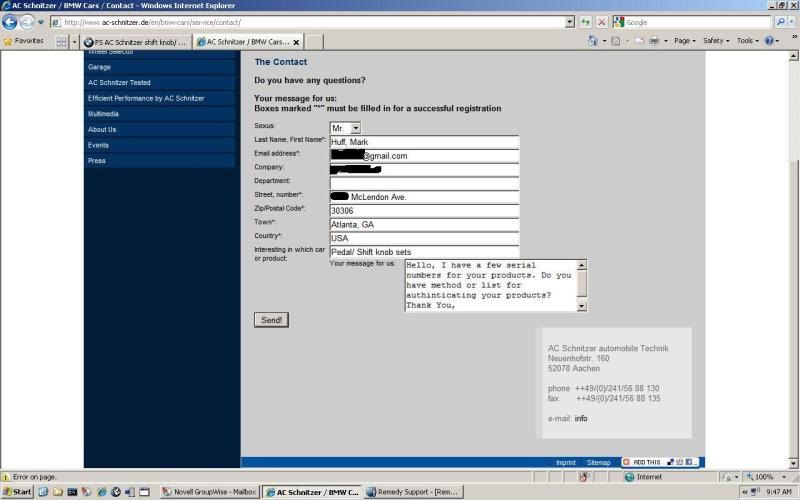Click the Refresh page icon
800x500 pixels.
585,22
